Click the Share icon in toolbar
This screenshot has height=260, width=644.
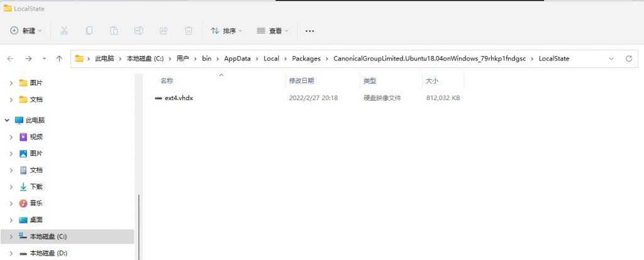coord(164,30)
